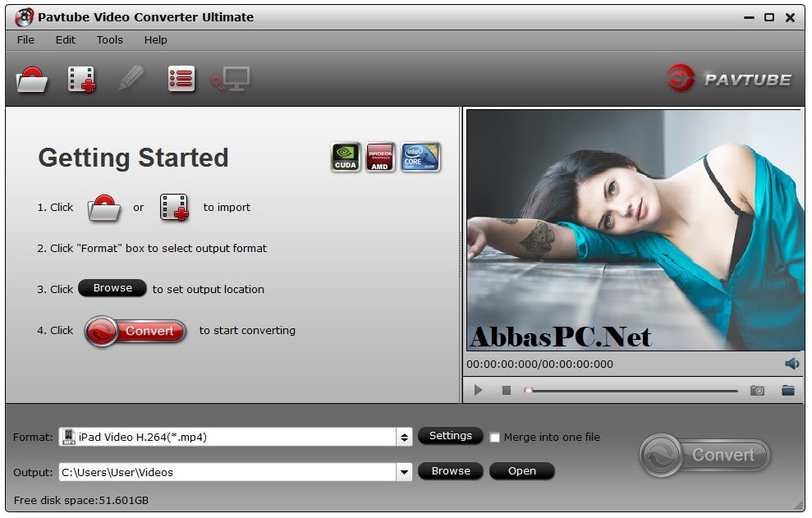Click the Getting Started heading
The image size is (812, 518).
coord(133,158)
